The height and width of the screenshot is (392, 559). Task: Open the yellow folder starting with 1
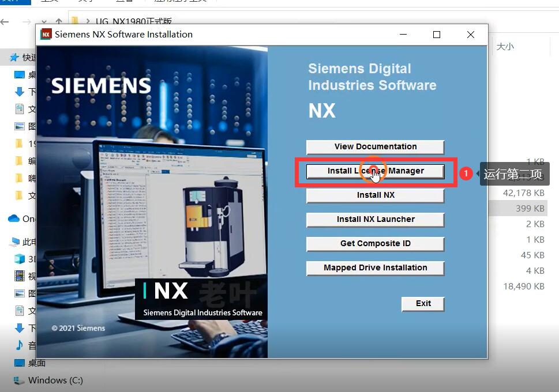pos(19,144)
